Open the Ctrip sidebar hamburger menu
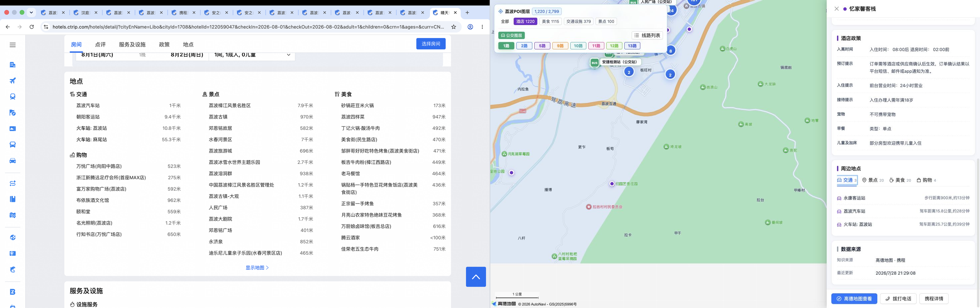 pyautogui.click(x=13, y=45)
